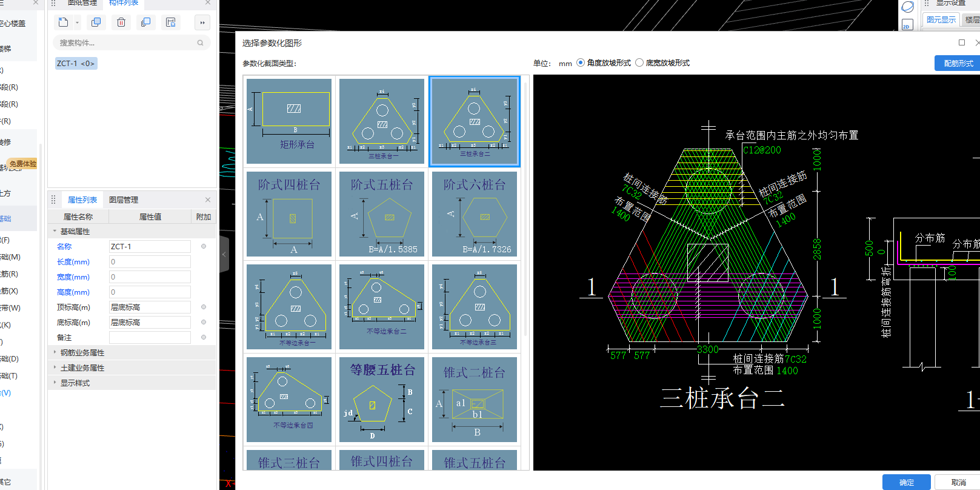Expand the 土建业务属性 group

pyautogui.click(x=55, y=367)
